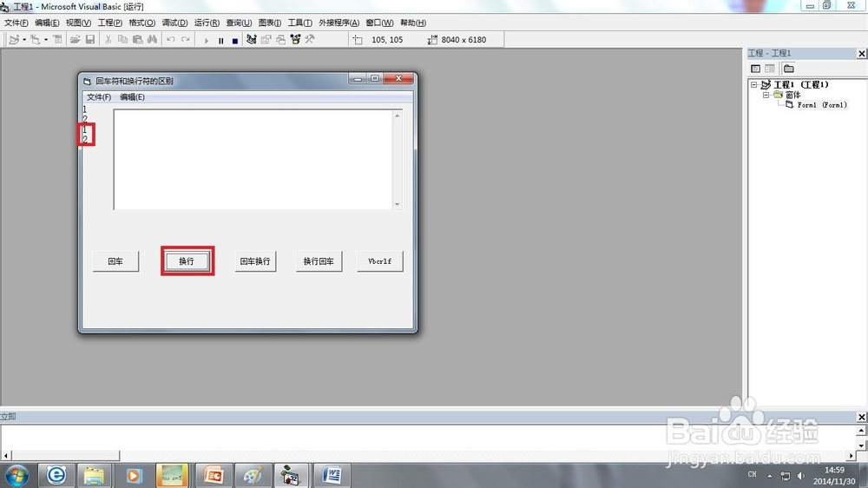
Task: Click the immediate window horizontal scrollbar thumb
Action: pos(65,455)
